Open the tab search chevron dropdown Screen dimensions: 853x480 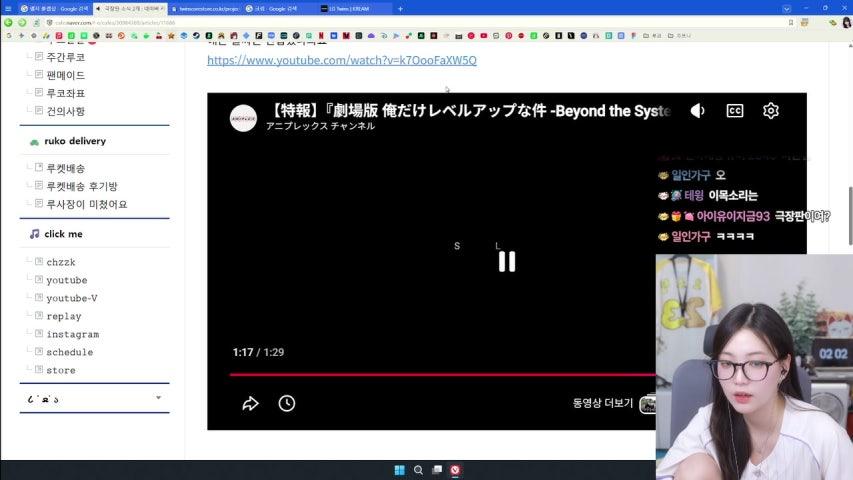click(x=786, y=8)
